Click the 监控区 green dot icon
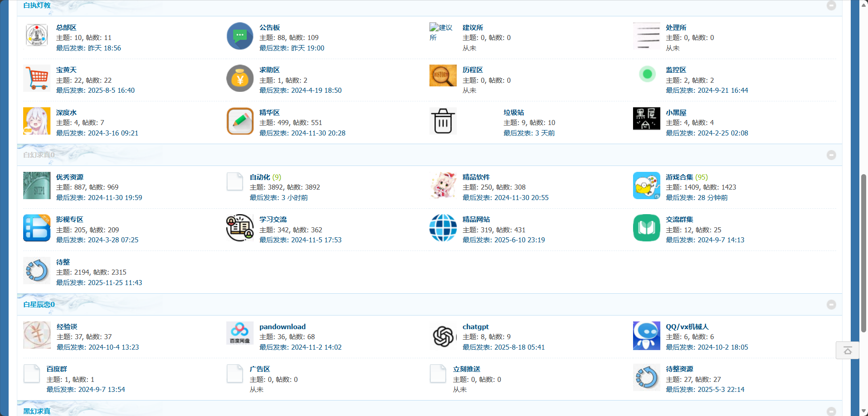The width and height of the screenshot is (868, 416). click(x=646, y=73)
